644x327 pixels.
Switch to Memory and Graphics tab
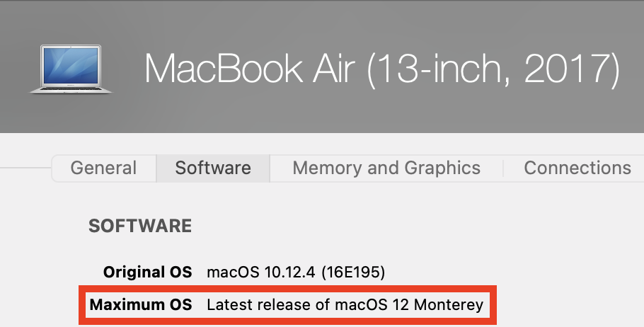[x=386, y=168]
